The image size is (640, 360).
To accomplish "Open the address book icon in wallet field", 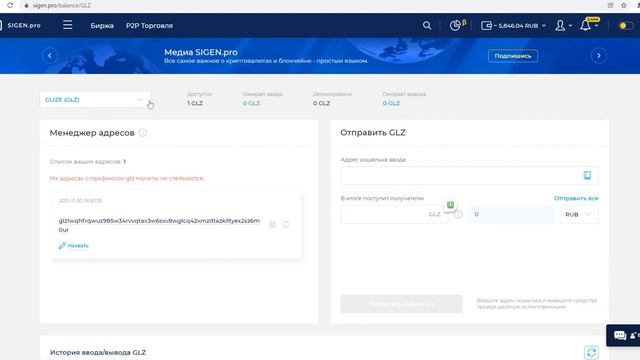I will (587, 176).
